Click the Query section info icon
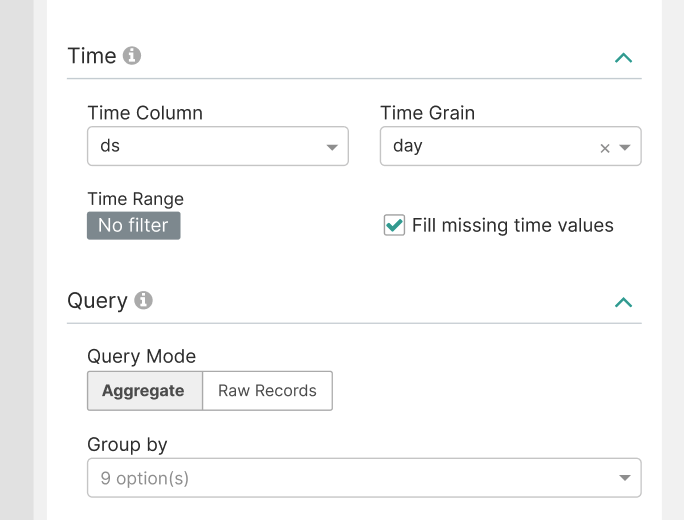Screen dimensions: 684x520 143,300
